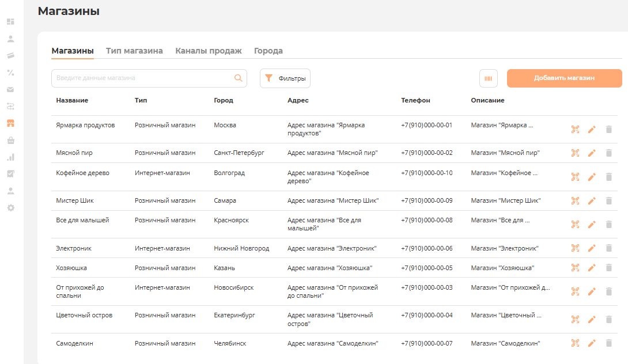
Task: Switch to the Тип магазина tab
Action: coord(134,51)
